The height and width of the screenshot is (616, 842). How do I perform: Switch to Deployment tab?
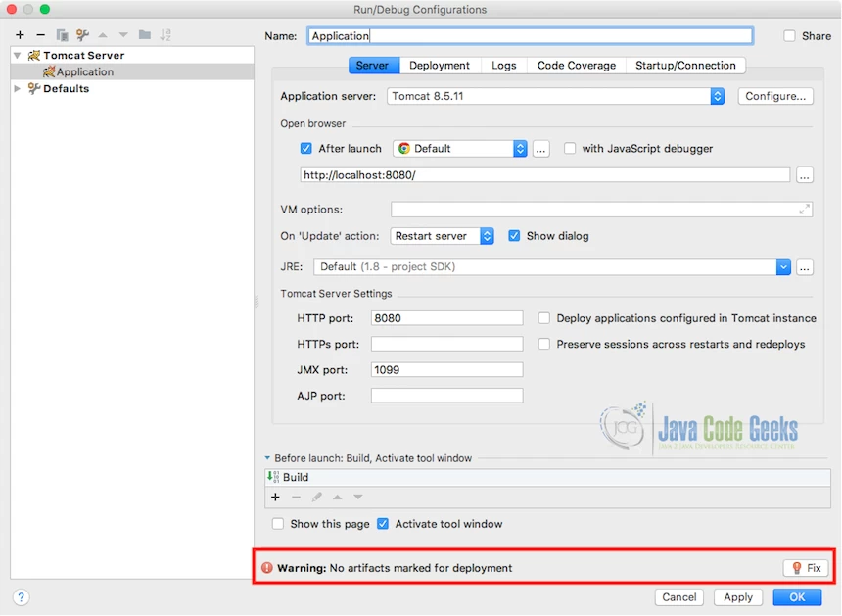pos(440,66)
